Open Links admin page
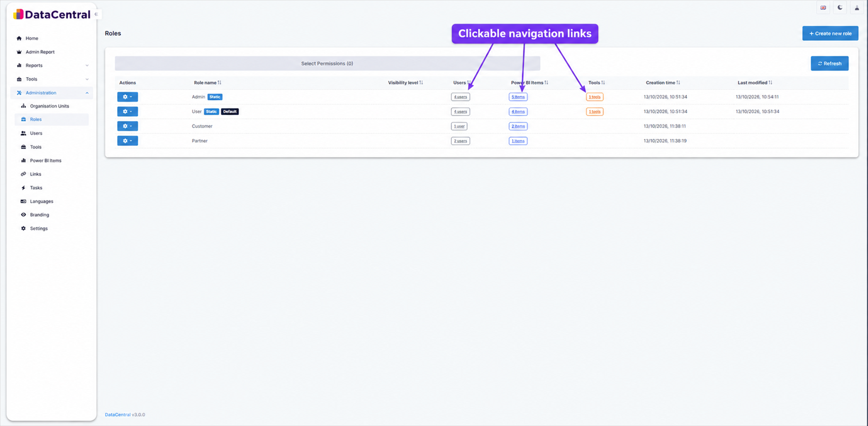 pyautogui.click(x=35, y=174)
